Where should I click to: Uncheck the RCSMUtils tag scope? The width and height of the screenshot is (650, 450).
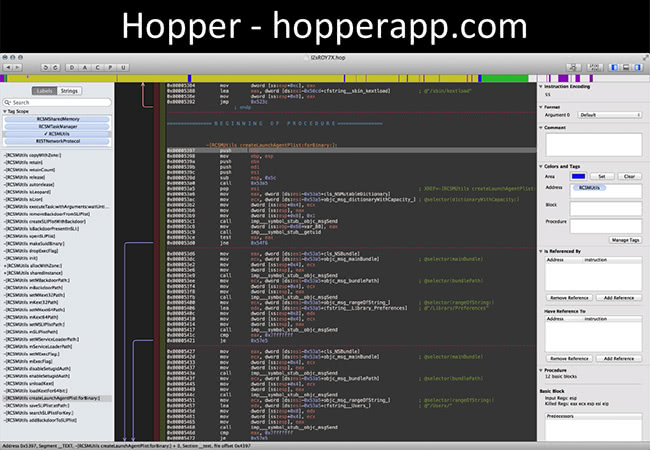58,134
